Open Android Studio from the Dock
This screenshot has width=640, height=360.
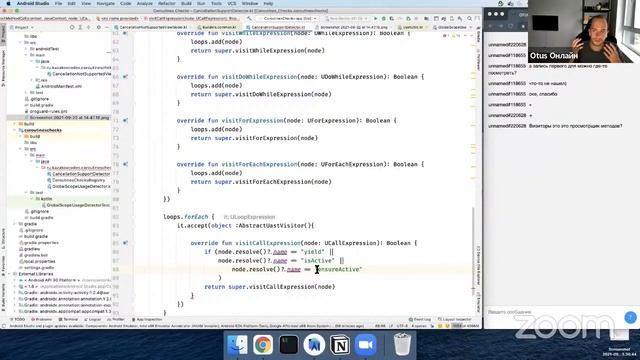[x=314, y=345]
